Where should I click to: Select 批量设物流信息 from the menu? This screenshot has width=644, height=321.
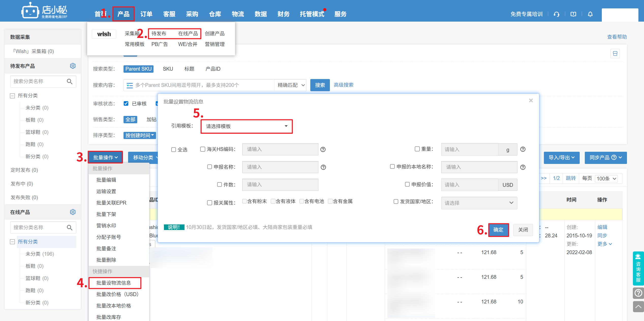pos(114,283)
